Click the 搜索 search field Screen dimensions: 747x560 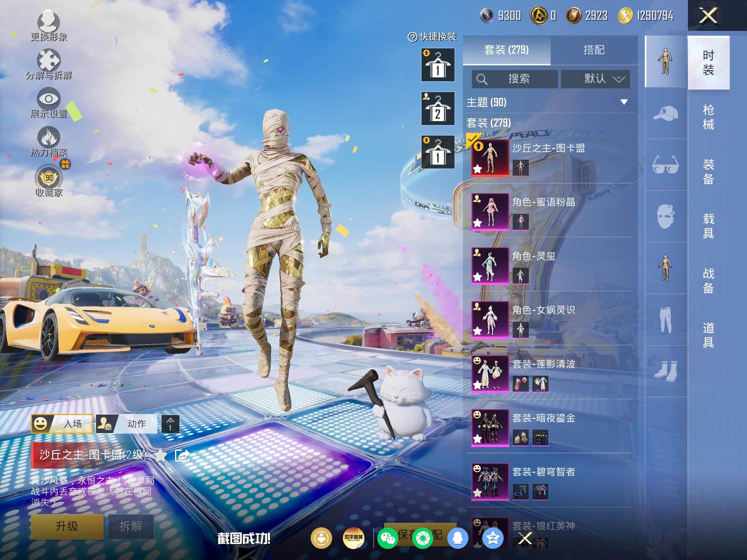click(x=514, y=79)
